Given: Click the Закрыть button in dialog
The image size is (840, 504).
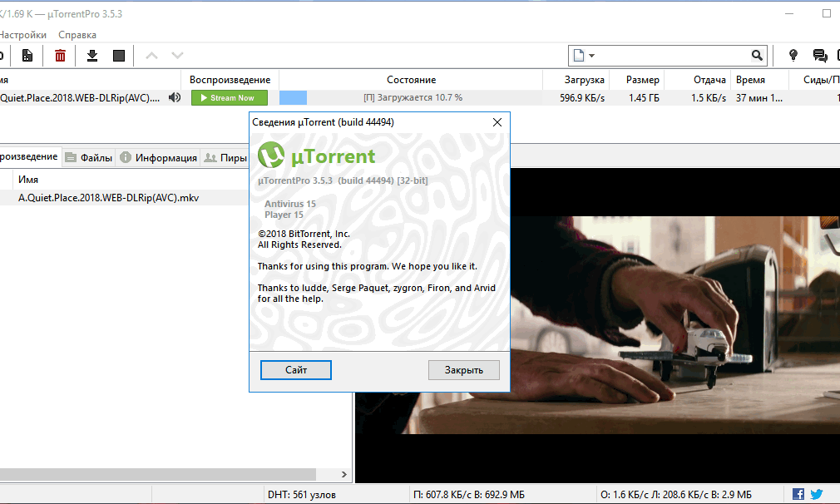Looking at the screenshot, I should [464, 370].
